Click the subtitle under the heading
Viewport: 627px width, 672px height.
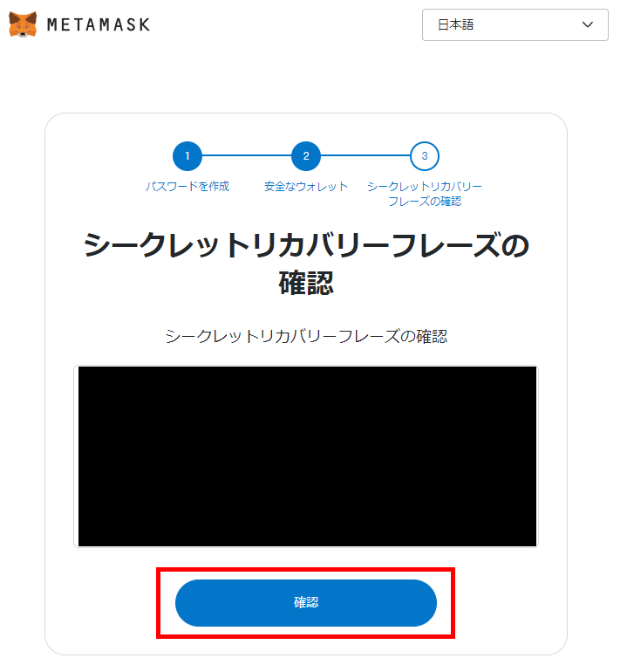click(306, 336)
